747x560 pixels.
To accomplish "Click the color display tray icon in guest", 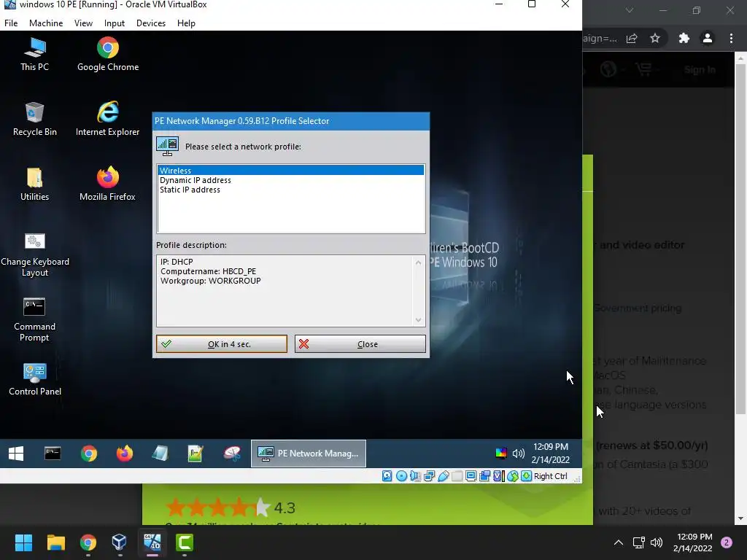I will pos(500,453).
